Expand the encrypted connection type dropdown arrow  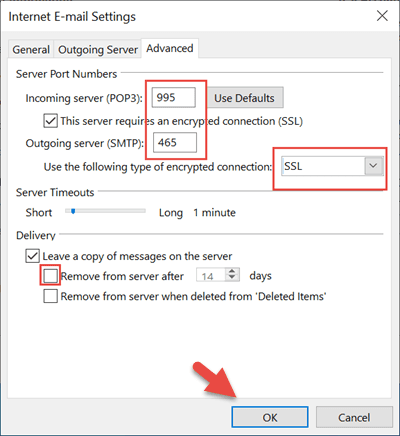coord(373,165)
